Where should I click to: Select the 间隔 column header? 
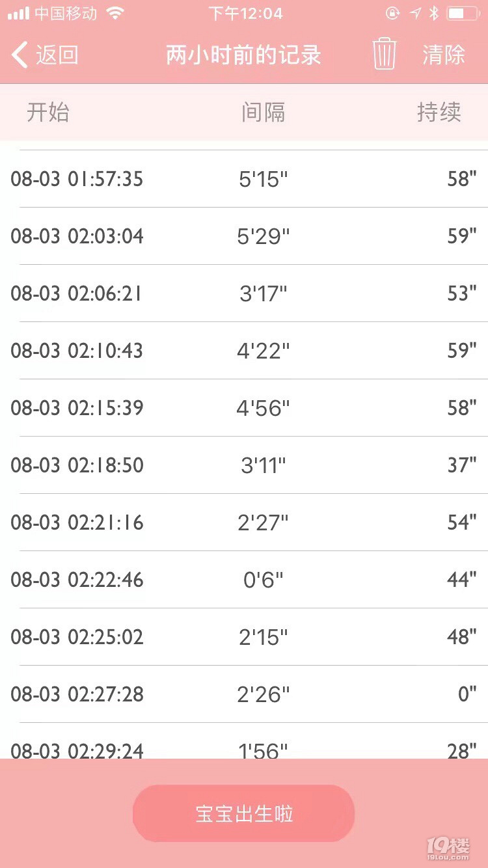click(x=264, y=113)
